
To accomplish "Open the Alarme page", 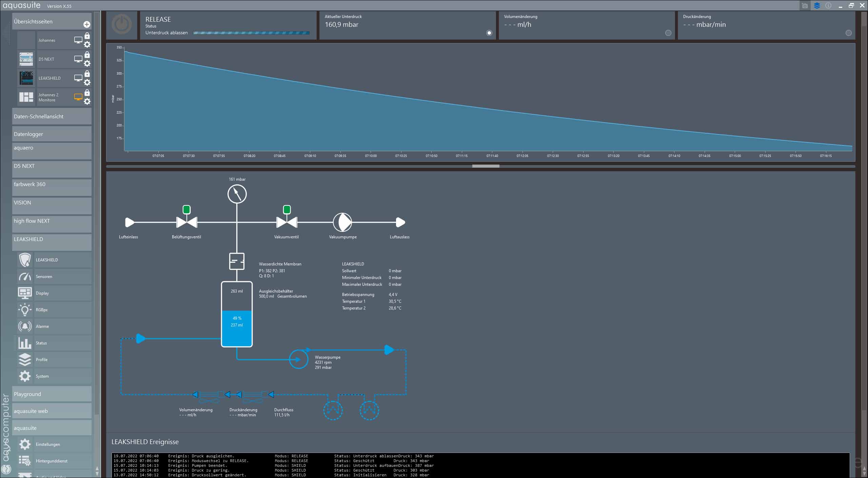I will [x=54, y=326].
